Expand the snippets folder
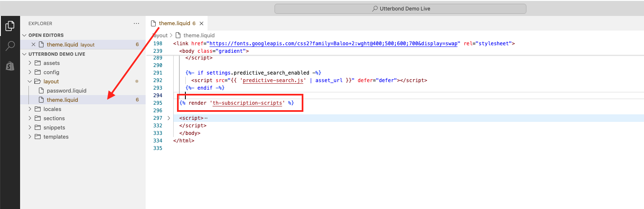Screen dimensions: 644x209 tap(30, 127)
